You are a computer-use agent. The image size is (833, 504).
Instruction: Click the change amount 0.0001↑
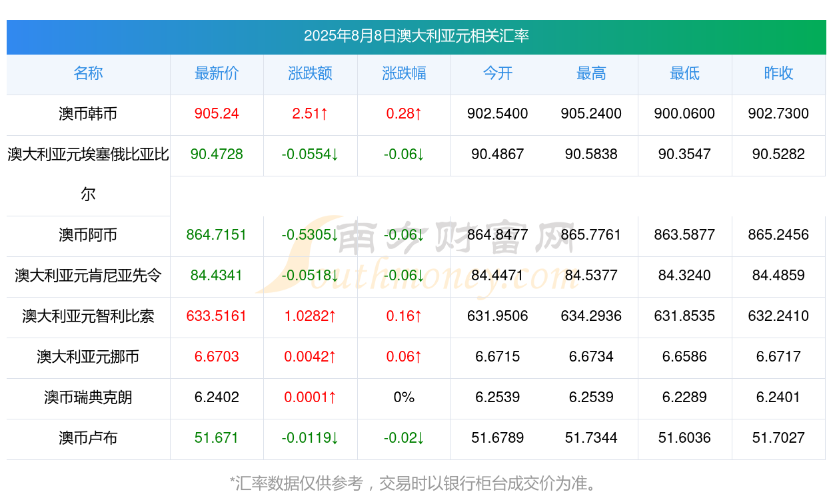[x=311, y=397]
